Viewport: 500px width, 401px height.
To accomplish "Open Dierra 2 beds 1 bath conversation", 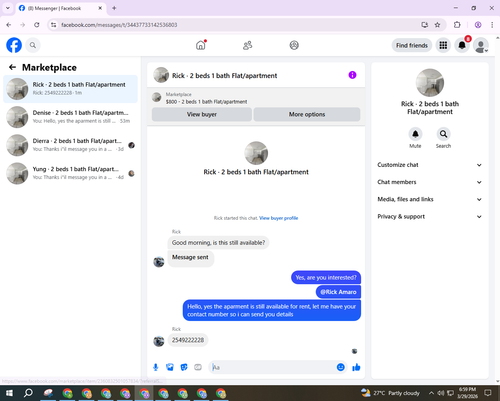I will 70,145.
